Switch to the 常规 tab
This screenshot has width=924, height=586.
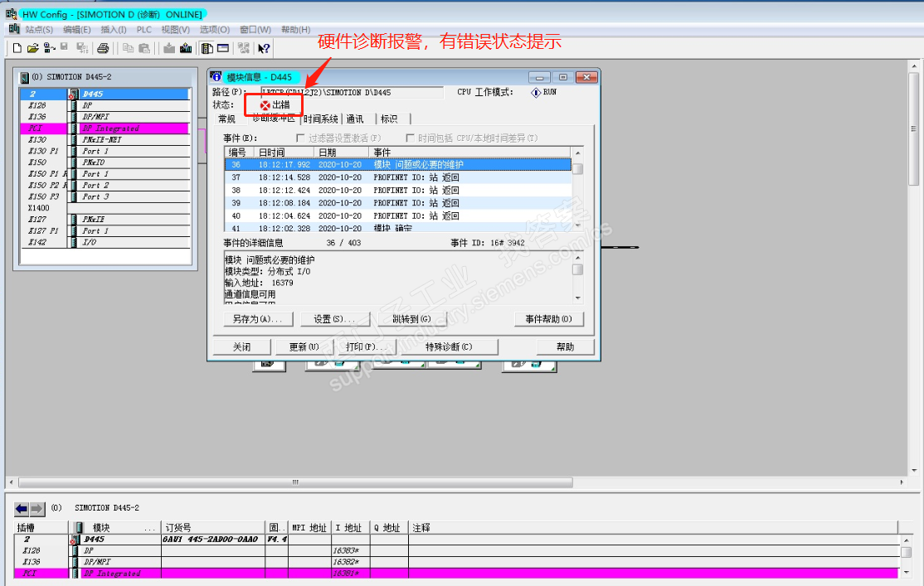pyautogui.click(x=227, y=119)
